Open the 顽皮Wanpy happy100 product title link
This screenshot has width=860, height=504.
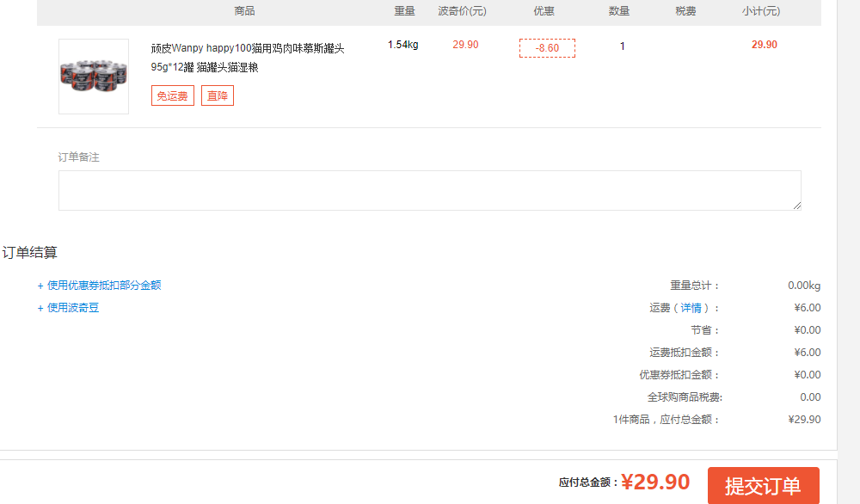[248, 49]
